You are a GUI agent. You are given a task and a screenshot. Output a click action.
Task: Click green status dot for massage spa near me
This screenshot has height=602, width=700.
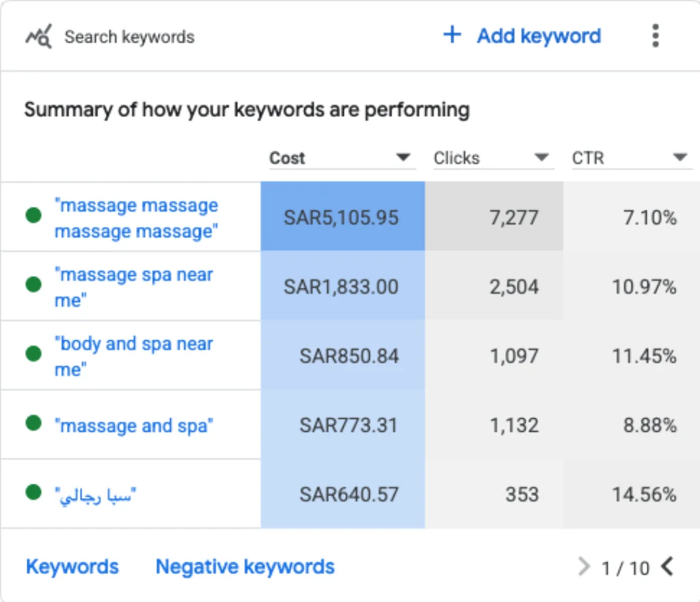[33, 284]
